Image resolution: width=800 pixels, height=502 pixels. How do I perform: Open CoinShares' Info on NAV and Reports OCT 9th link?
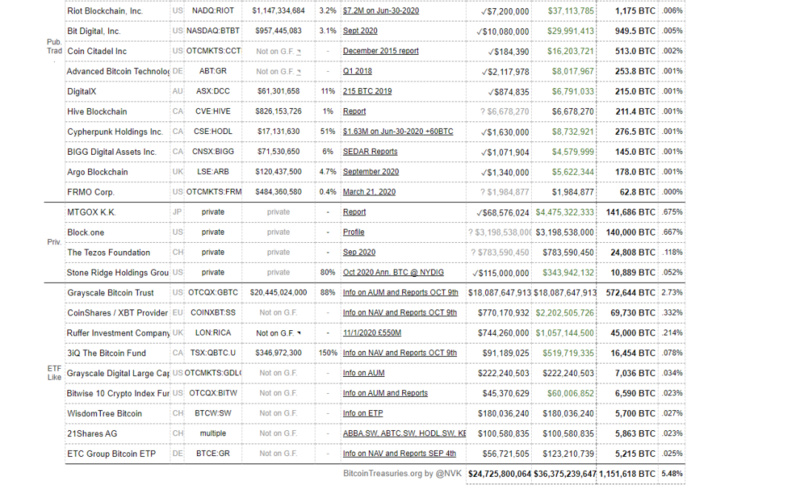399,313
